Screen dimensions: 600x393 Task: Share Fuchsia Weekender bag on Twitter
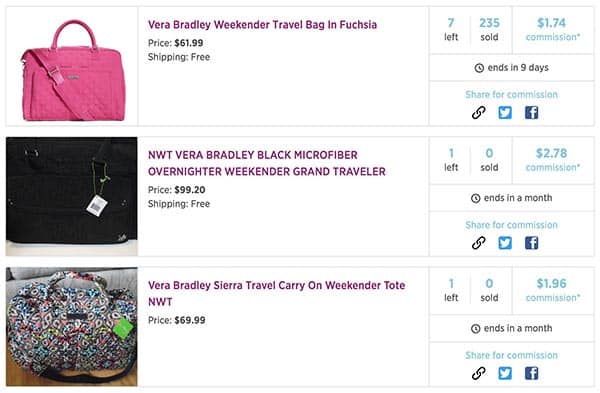click(x=505, y=113)
